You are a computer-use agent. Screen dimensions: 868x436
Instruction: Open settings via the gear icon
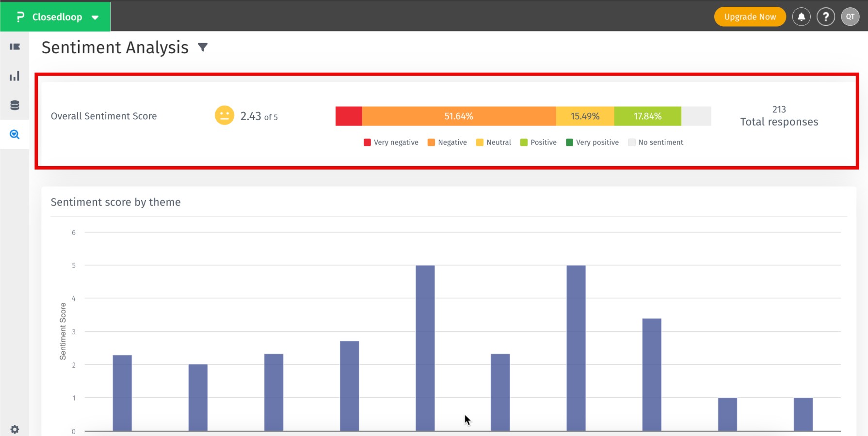(x=15, y=429)
